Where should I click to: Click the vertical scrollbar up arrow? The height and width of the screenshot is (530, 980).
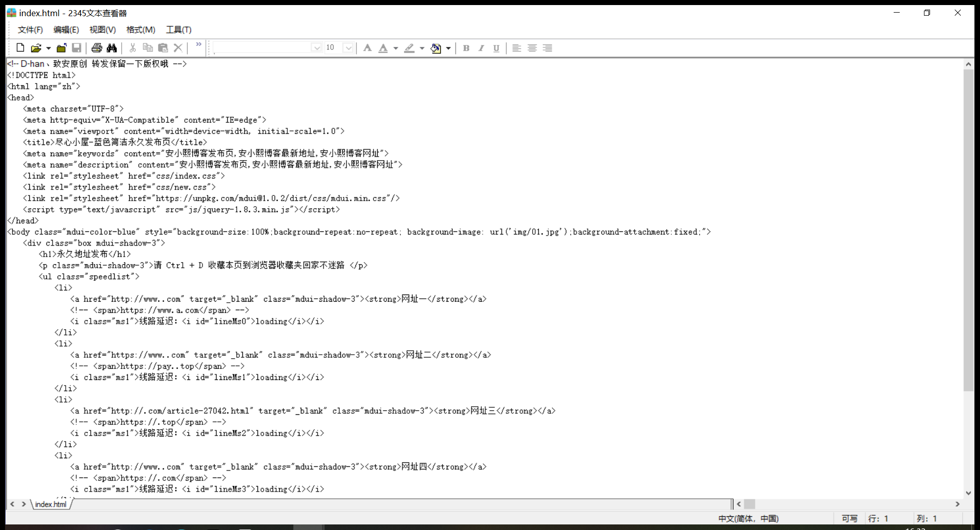tap(968, 64)
